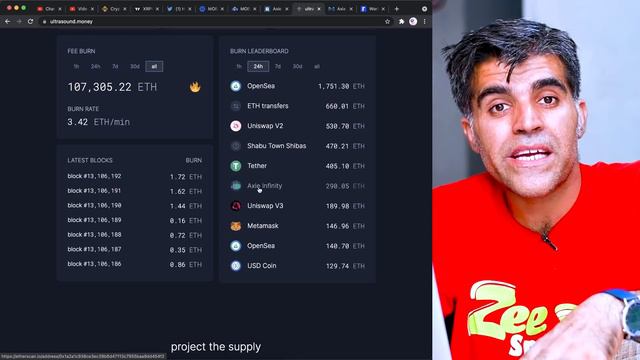Switch to the YouTube 'Cha' tab
Screen dimensions: 640x360
tap(48, 9)
